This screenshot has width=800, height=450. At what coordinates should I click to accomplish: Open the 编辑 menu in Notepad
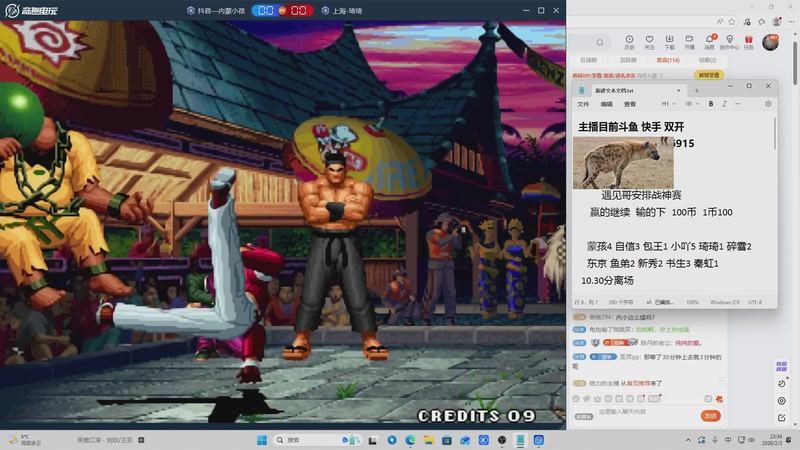tap(607, 104)
